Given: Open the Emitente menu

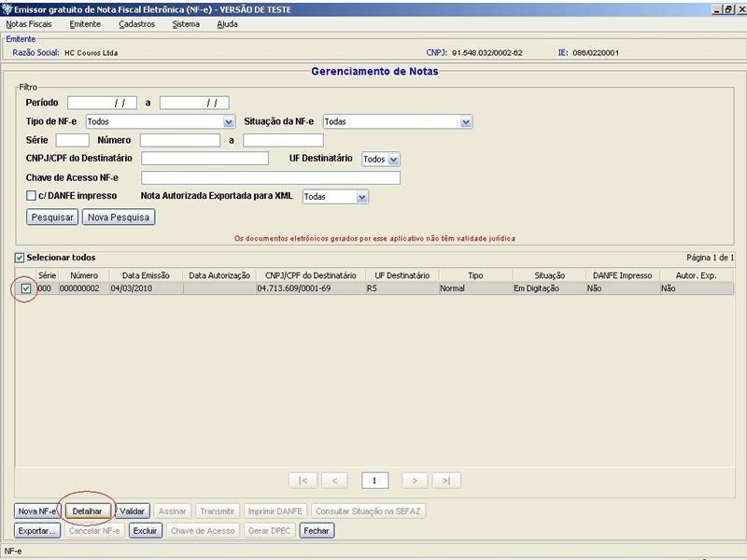Looking at the screenshot, I should (x=85, y=24).
